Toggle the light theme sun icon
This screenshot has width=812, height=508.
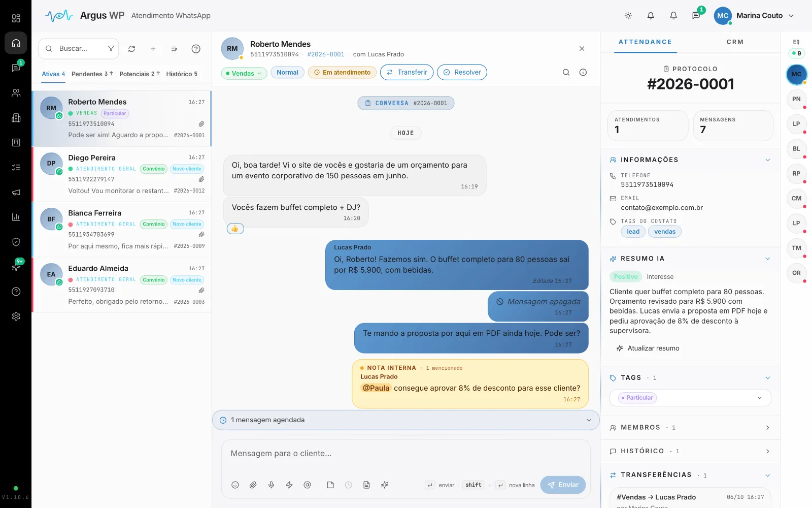tap(628, 16)
